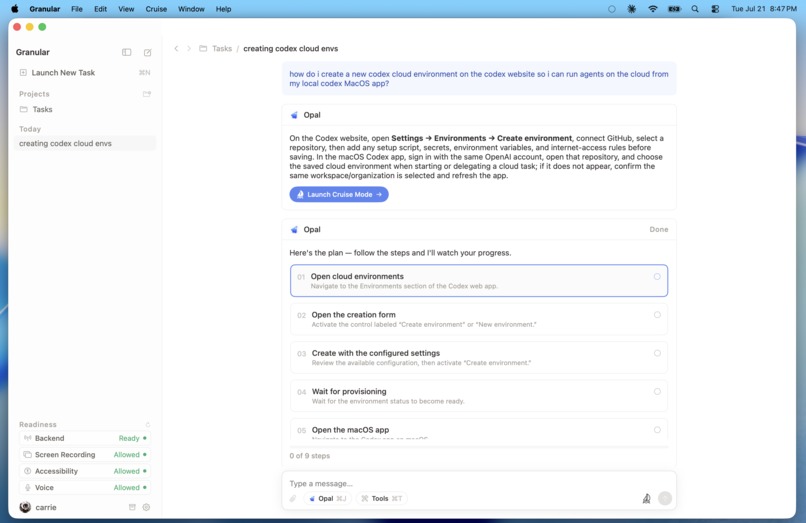Open the Window menu
Screen dimensions: 806x523
coord(191,9)
